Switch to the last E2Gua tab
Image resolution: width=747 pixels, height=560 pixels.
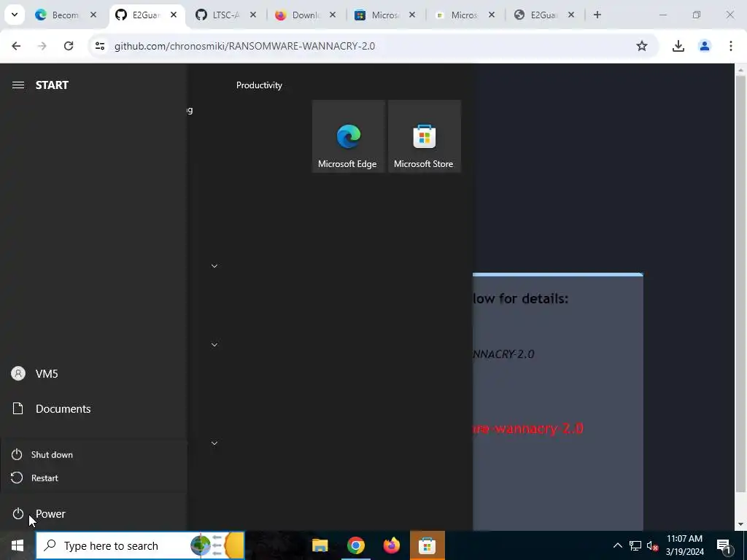[x=543, y=15]
